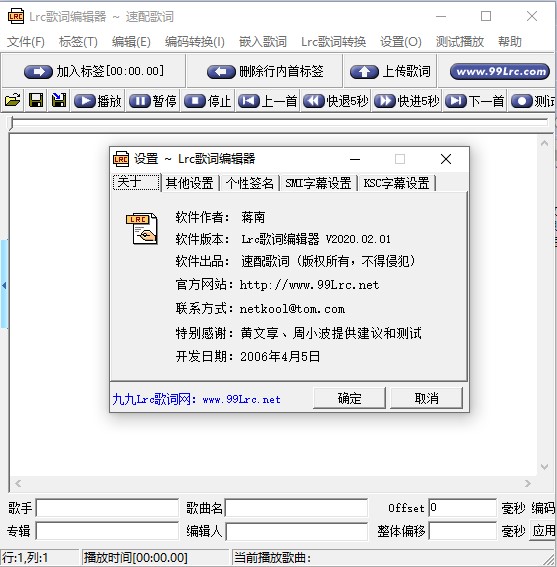Open lyric file with folder icon
Viewport: 557px width, 567px height.
[13, 100]
